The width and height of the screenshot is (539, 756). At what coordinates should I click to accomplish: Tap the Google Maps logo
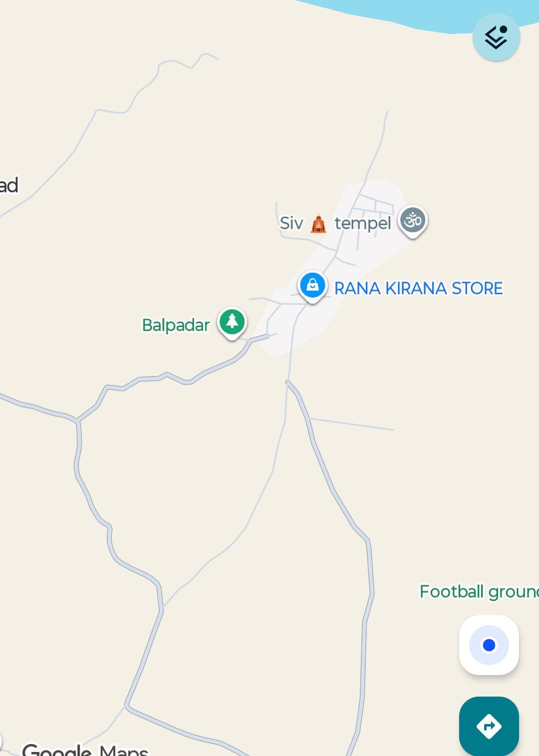tap(85, 749)
